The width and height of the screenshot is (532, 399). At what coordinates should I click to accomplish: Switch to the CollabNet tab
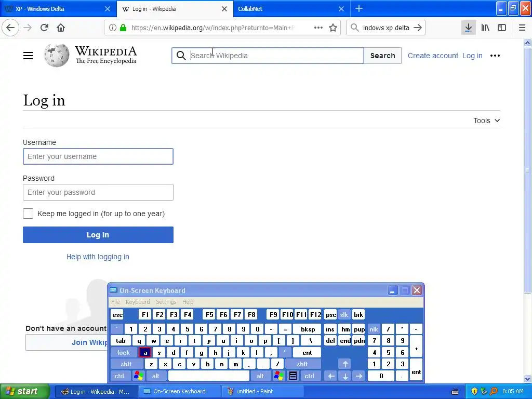tap(292, 9)
